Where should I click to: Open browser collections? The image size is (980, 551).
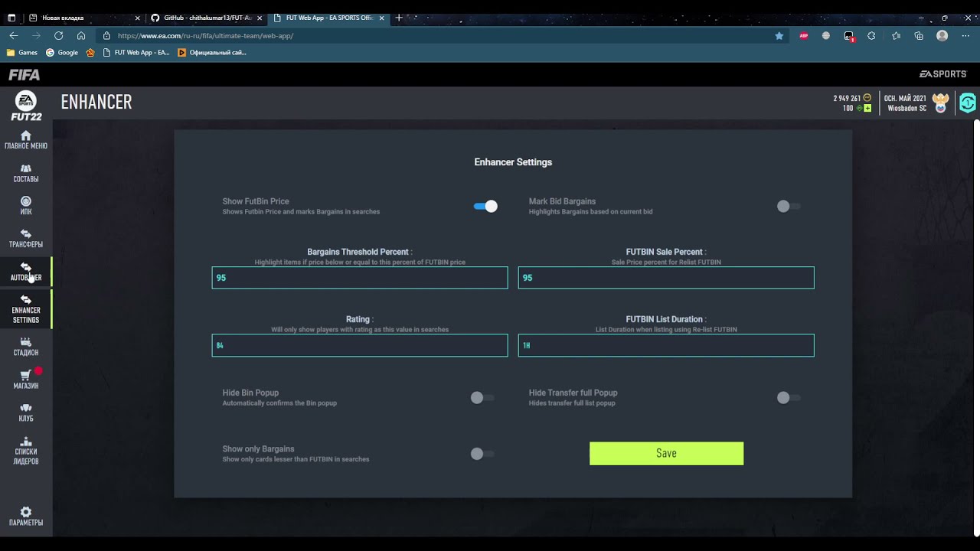click(x=919, y=36)
